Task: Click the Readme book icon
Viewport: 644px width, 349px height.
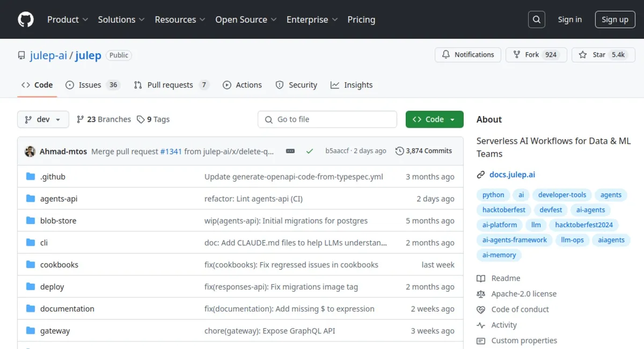Action: pos(481,278)
